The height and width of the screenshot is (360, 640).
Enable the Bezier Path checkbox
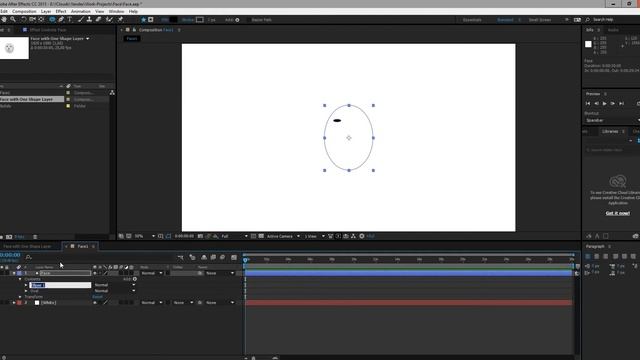pos(248,20)
